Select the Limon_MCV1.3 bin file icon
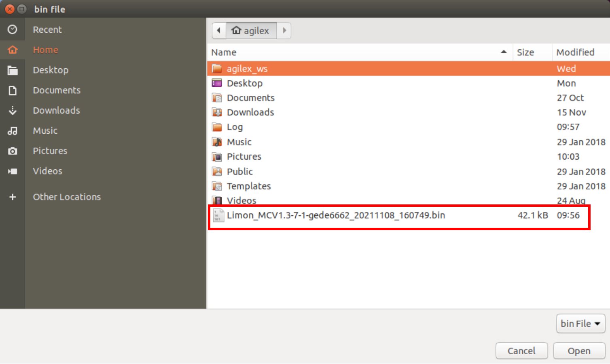610x364 pixels. [x=218, y=215]
